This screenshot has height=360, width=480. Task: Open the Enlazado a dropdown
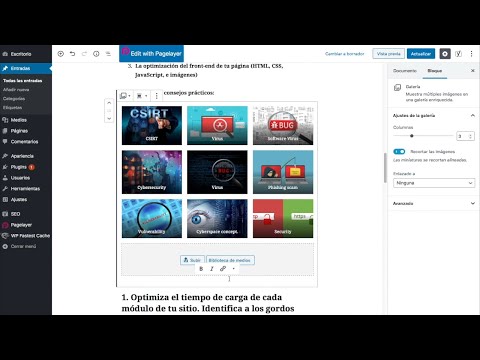434,183
